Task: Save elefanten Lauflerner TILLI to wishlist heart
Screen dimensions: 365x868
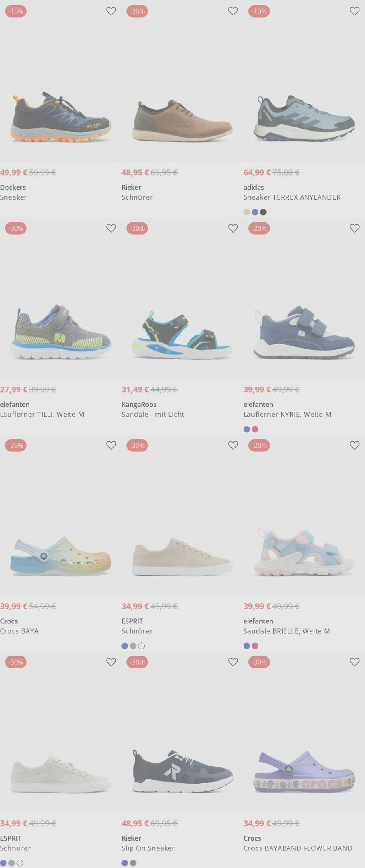Action: (111, 228)
